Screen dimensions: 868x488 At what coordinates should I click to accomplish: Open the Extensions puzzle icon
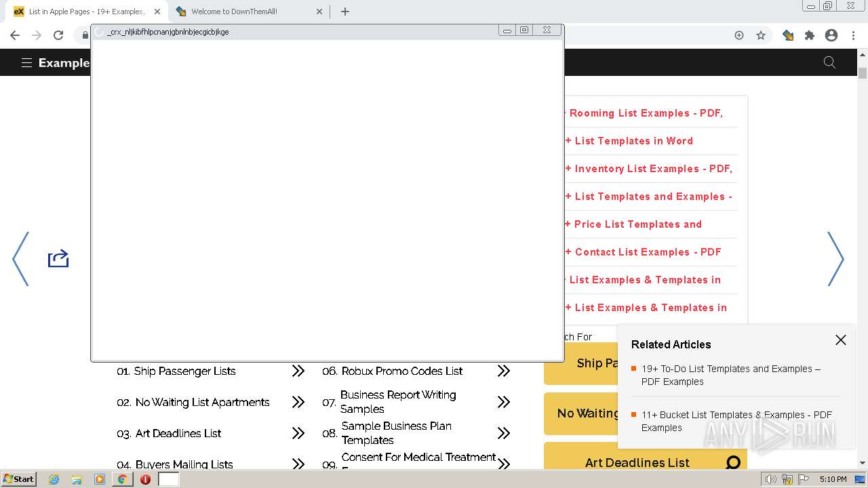(x=810, y=35)
